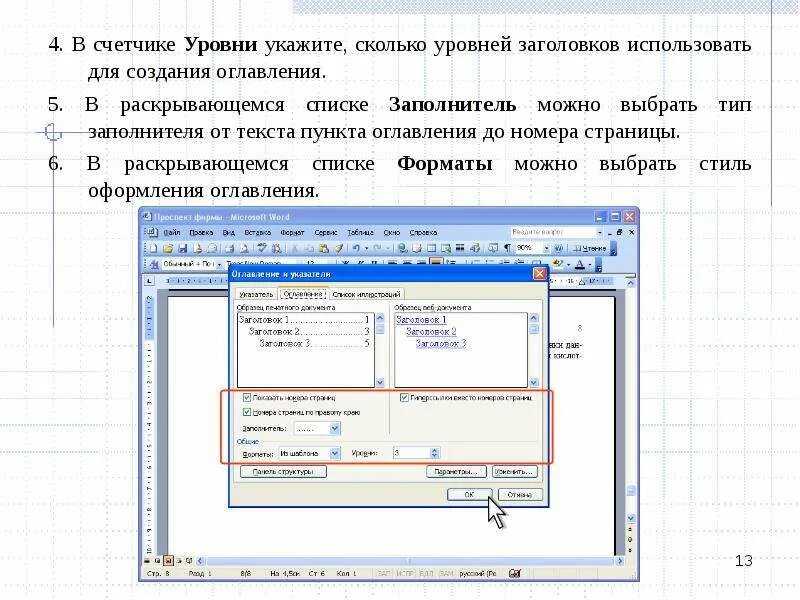
Task: Open the font color dropdown arrow
Action: pyautogui.click(x=590, y=264)
